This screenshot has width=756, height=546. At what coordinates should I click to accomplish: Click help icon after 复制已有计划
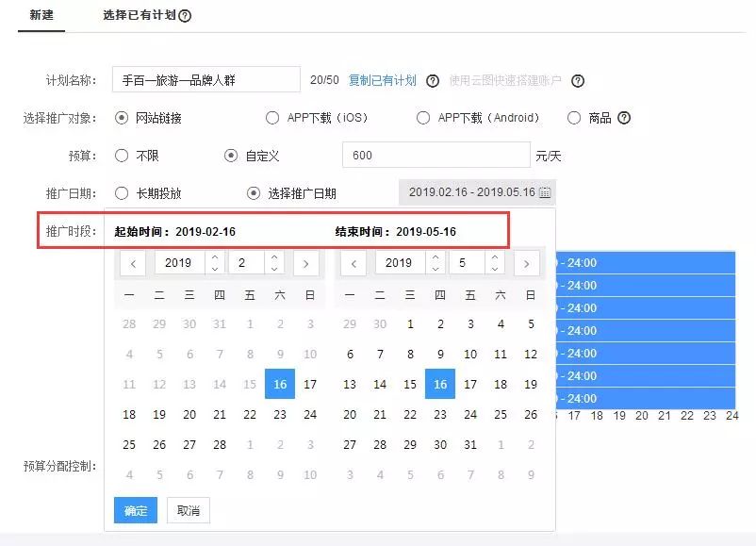coord(433,81)
